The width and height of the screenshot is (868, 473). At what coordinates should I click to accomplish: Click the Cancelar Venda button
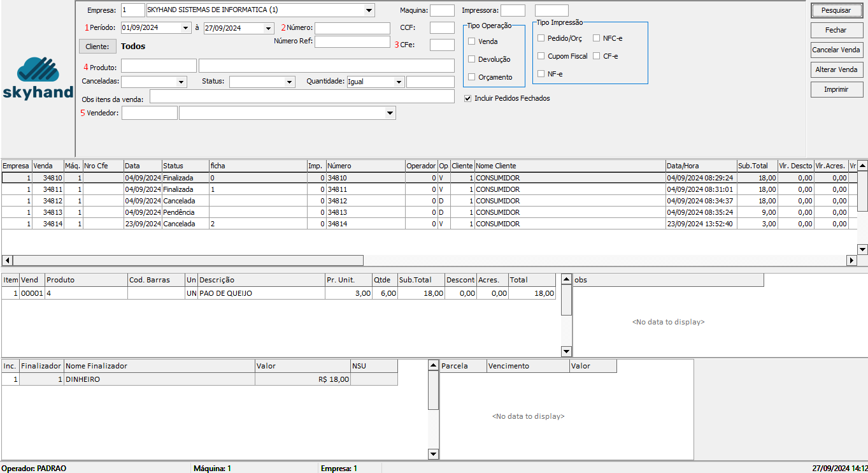pyautogui.click(x=836, y=50)
